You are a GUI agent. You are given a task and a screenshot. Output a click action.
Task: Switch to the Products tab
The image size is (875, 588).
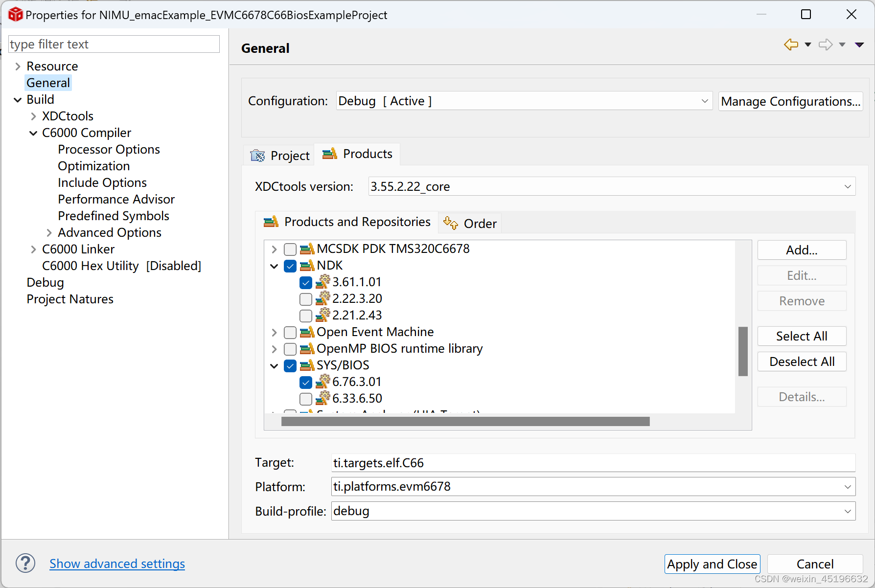[357, 154]
